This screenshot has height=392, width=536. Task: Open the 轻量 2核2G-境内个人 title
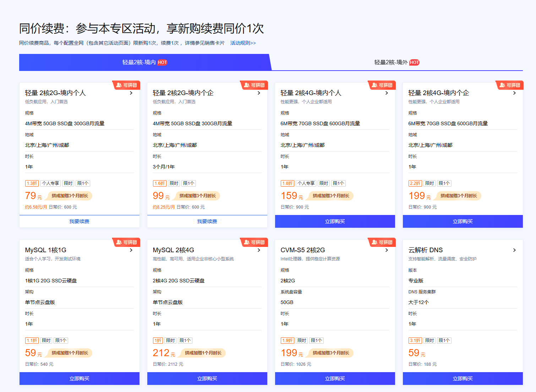tap(55, 93)
